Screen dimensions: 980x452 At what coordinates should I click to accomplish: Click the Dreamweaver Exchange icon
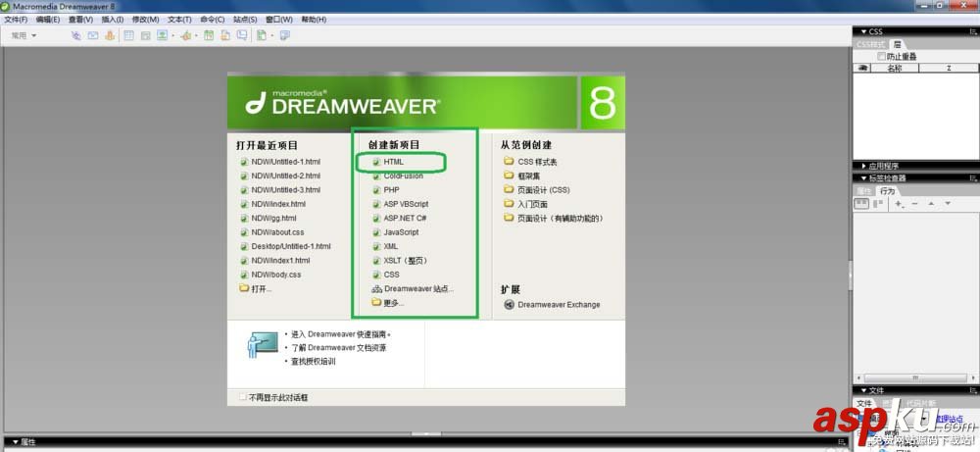coord(508,305)
